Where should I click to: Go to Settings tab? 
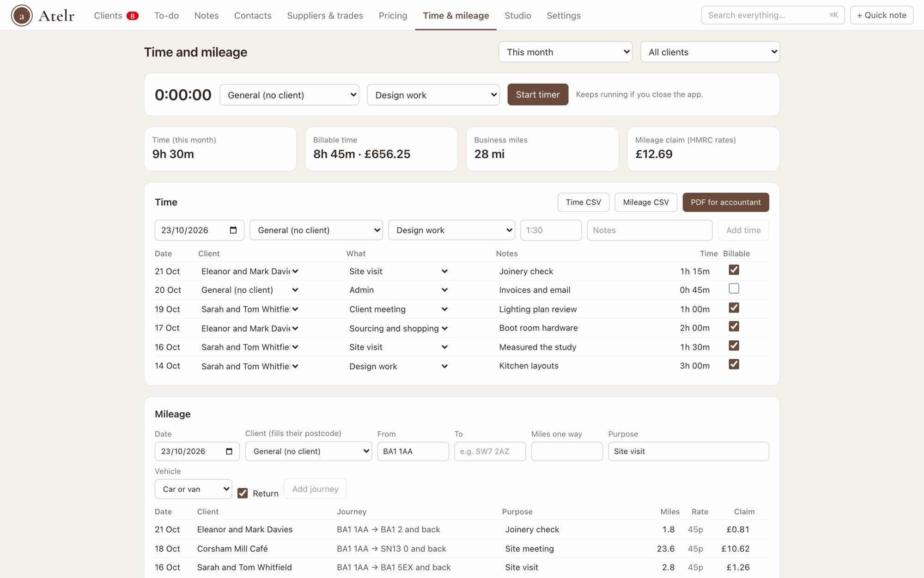tap(564, 16)
